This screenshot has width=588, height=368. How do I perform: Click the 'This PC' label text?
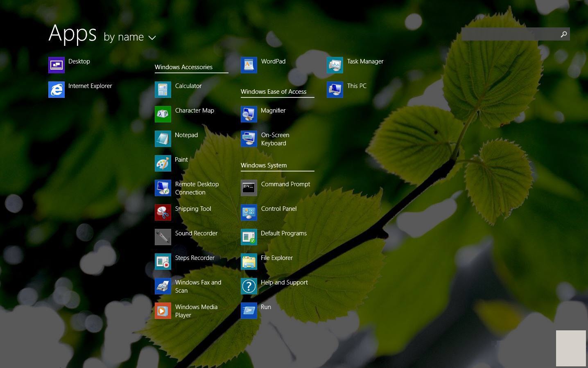tap(357, 86)
